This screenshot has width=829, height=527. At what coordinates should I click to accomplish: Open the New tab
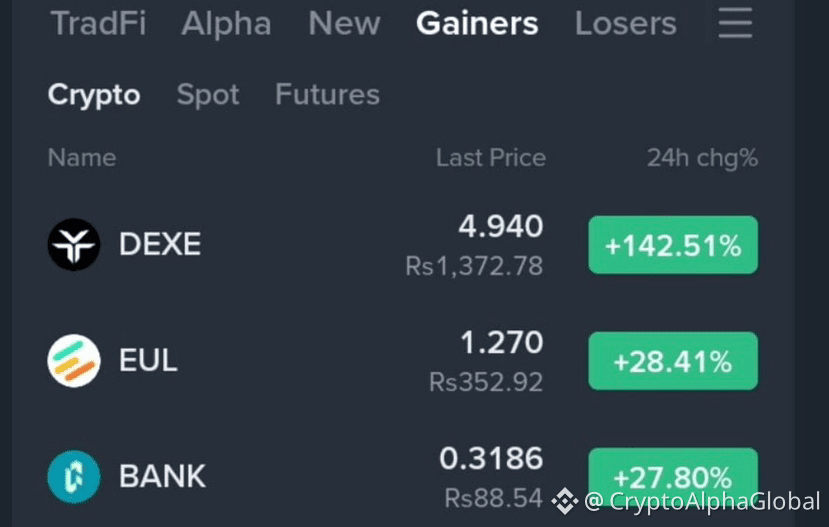[344, 24]
